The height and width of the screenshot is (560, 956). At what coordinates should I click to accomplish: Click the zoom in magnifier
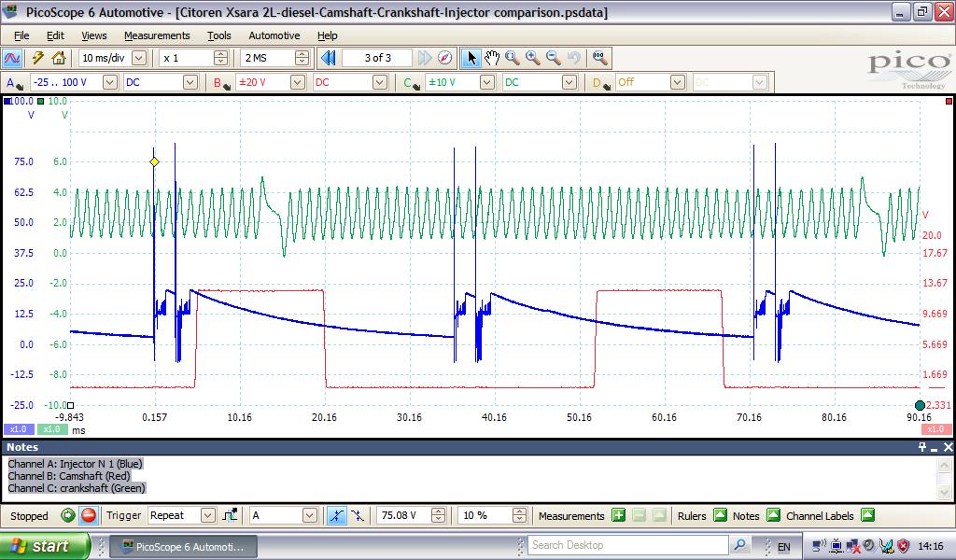point(533,58)
